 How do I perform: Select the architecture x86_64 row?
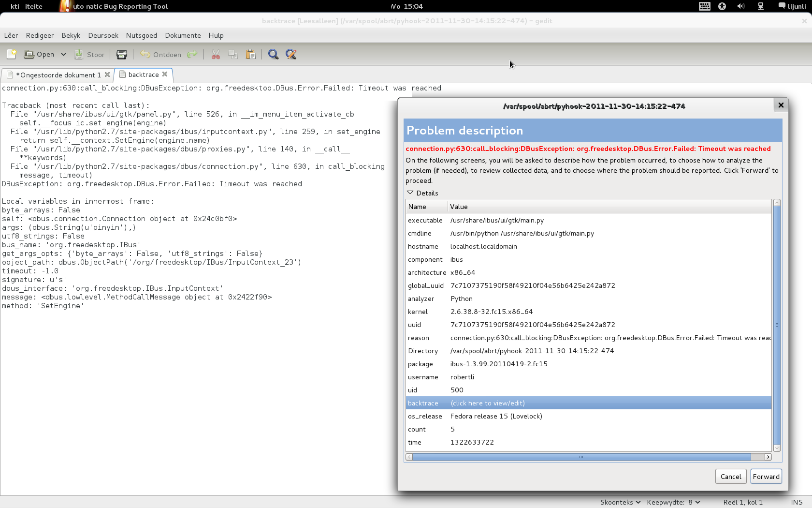coord(588,272)
